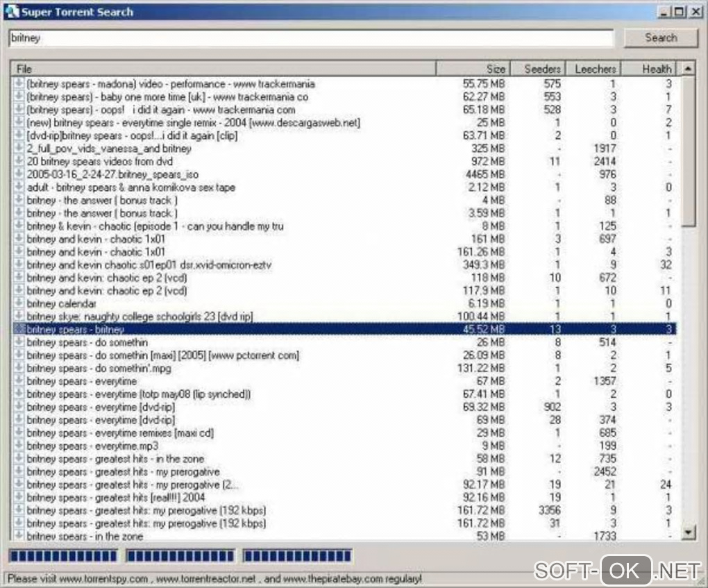Click download icon for 'greatest hits - in the zone'
This screenshot has width=708, height=588.
pyautogui.click(x=19, y=459)
